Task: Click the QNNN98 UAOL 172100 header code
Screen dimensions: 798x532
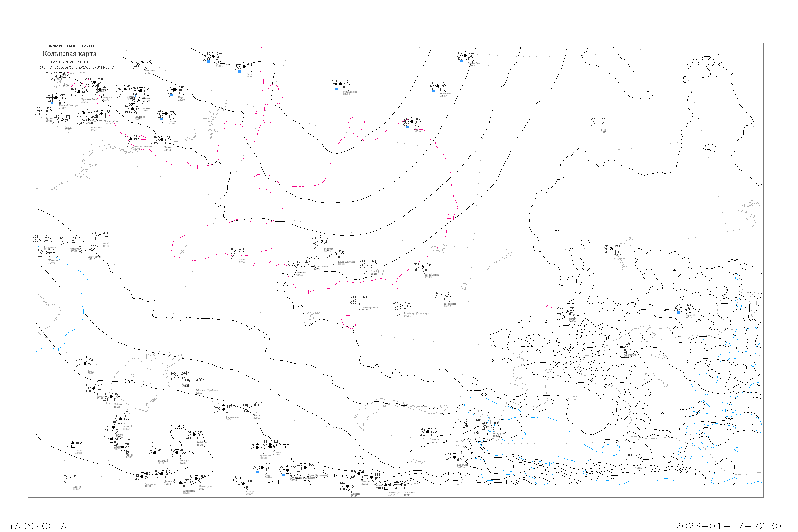Action: point(72,46)
